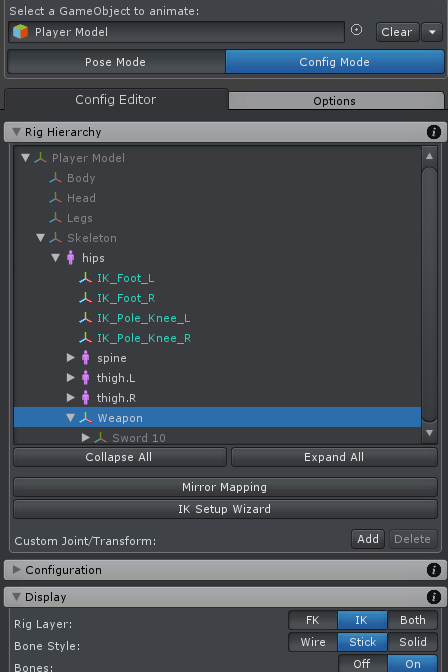The height and width of the screenshot is (672, 448).
Task: Click the hierarchy scrollbar down arrow
Action: (429, 433)
